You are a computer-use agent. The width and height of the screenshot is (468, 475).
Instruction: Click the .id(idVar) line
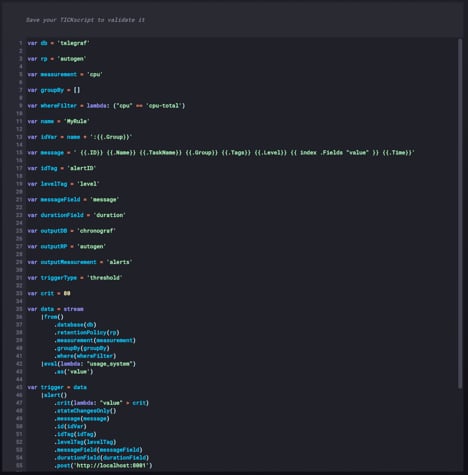coord(70,426)
